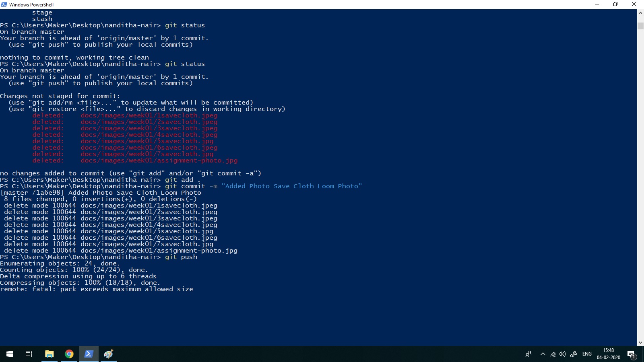
Task: Show hidden system tray icons
Action: (x=543, y=354)
